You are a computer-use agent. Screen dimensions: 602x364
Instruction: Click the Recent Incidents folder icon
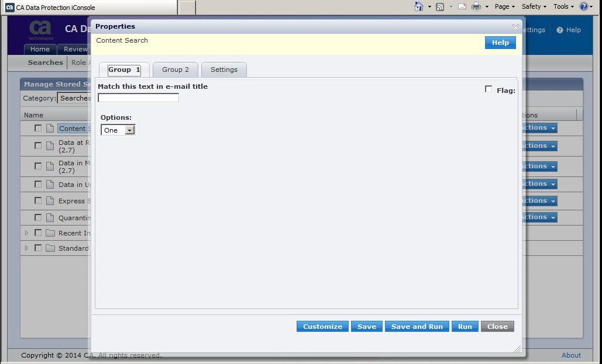tap(50, 233)
